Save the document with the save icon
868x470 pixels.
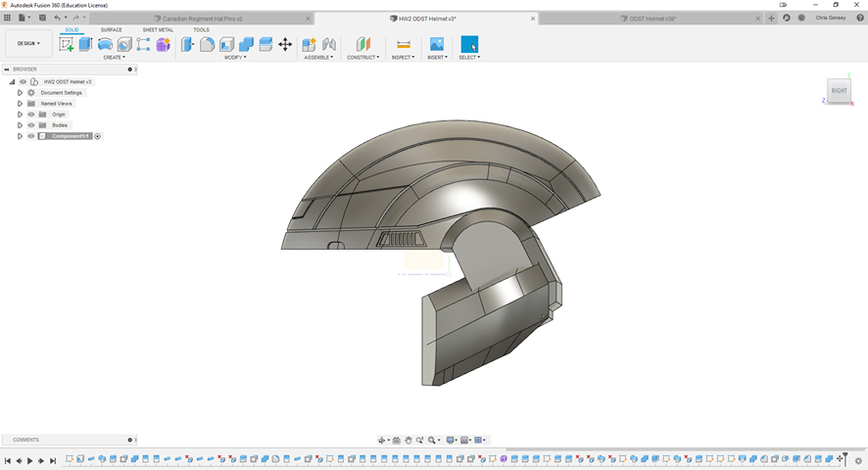[42, 18]
